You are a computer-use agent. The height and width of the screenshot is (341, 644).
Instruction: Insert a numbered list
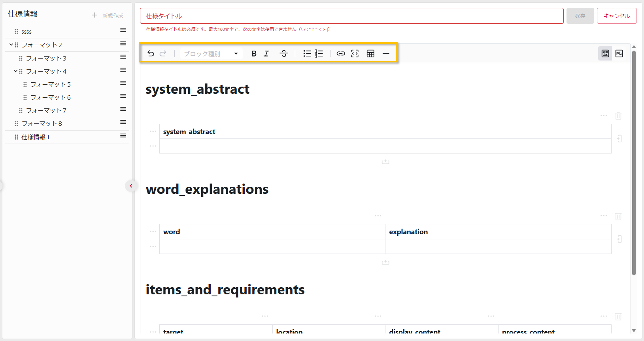[319, 53]
